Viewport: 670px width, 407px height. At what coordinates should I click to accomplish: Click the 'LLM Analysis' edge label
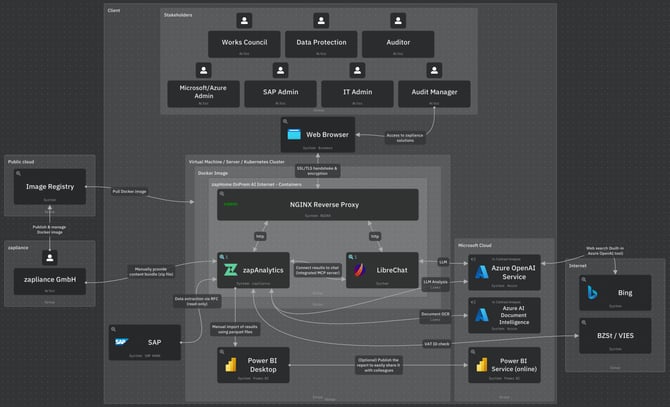(x=435, y=284)
